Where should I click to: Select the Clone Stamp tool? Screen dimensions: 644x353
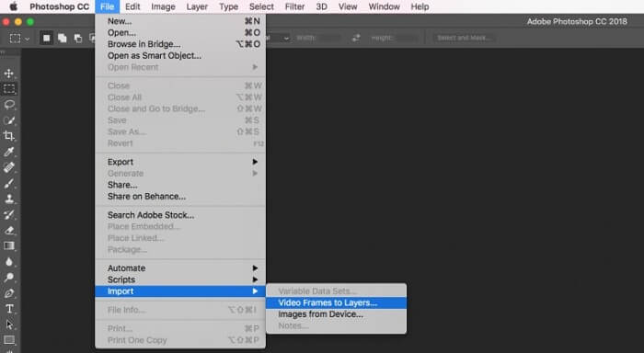(9, 199)
